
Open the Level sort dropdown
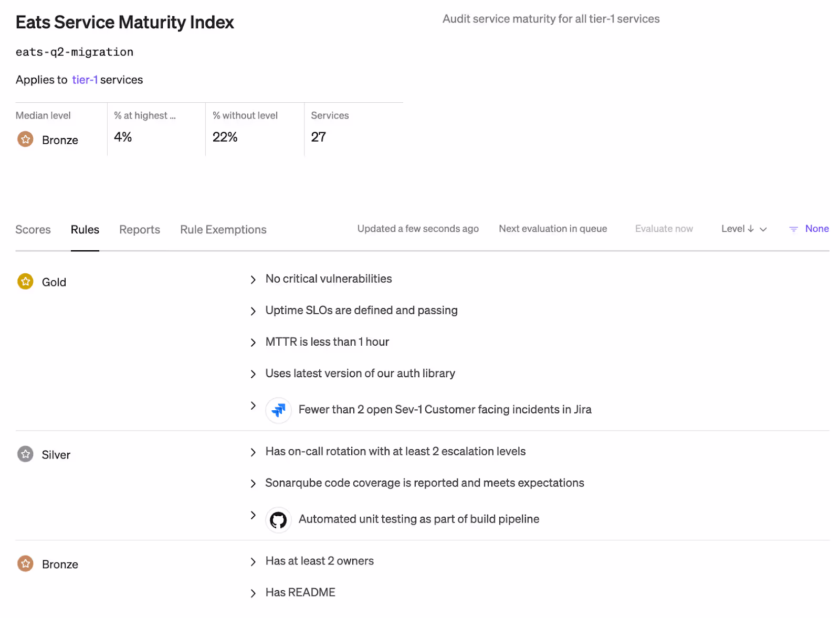(763, 229)
